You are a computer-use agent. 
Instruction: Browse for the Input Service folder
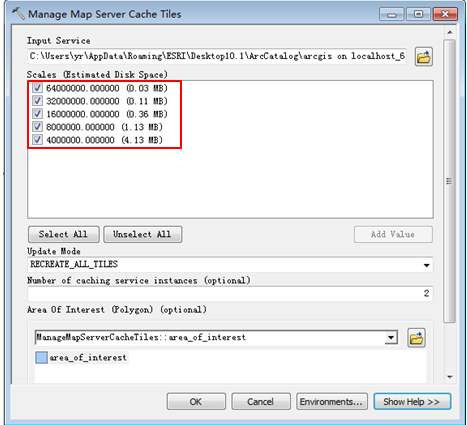click(x=424, y=57)
